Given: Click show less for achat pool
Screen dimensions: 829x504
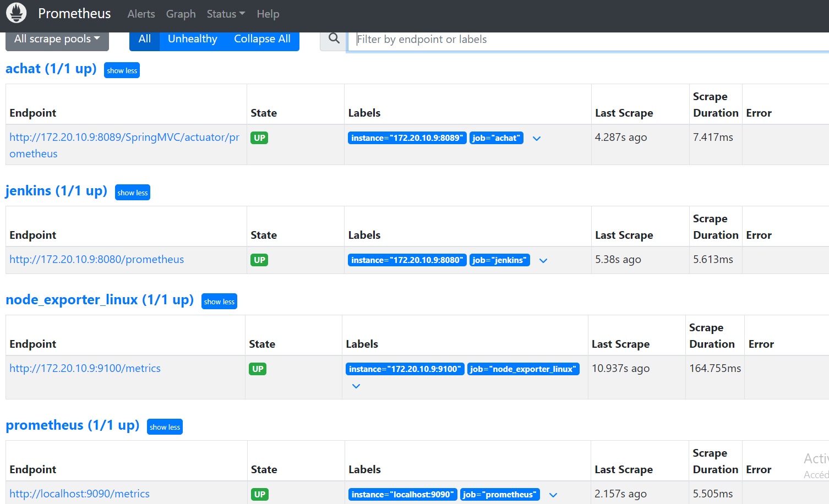Looking at the screenshot, I should tap(122, 70).
